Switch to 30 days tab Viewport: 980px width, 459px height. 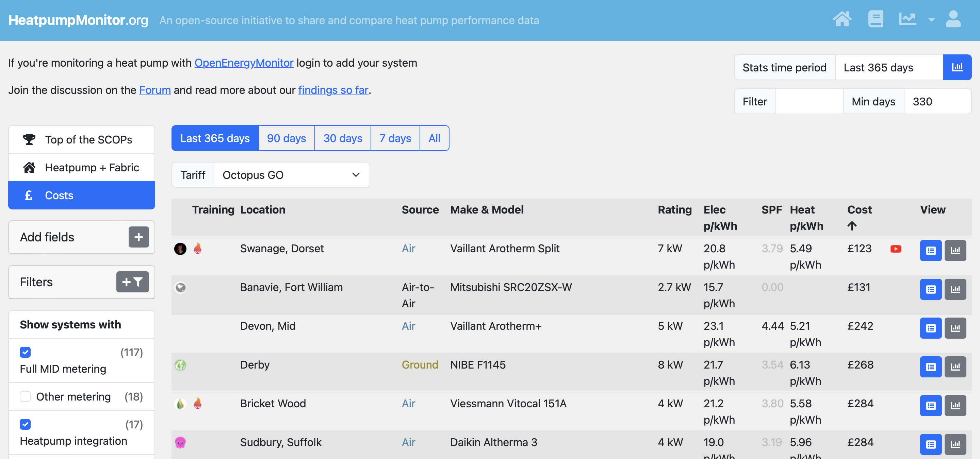click(343, 138)
